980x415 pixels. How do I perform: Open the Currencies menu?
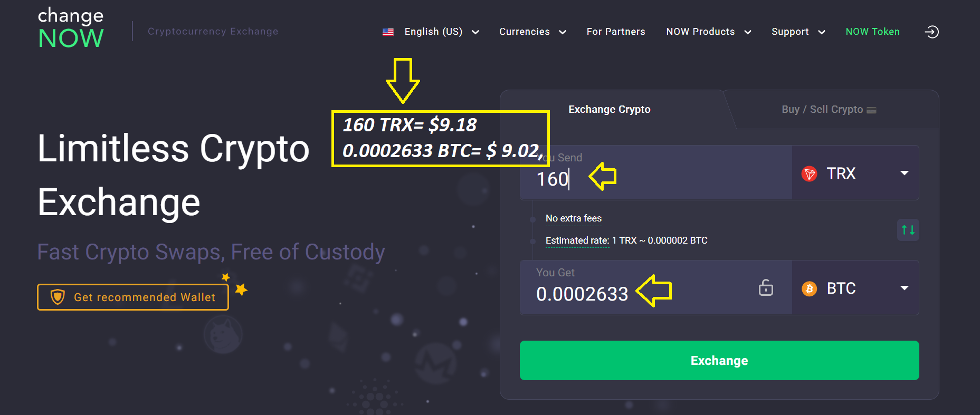coord(532,32)
